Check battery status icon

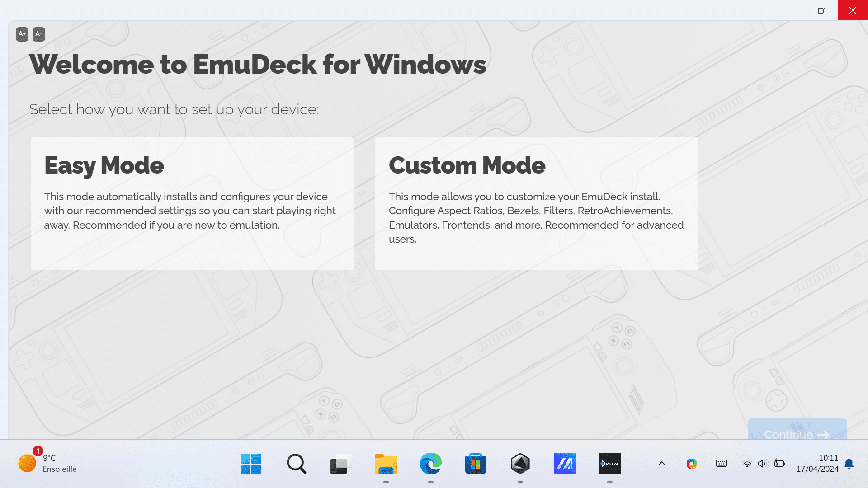(780, 464)
